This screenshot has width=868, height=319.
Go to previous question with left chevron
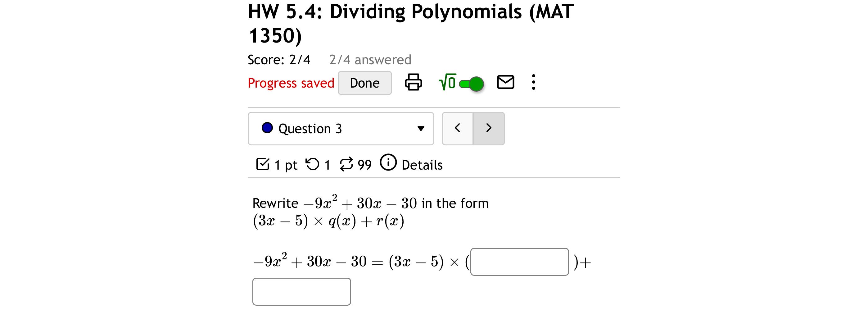(x=457, y=128)
